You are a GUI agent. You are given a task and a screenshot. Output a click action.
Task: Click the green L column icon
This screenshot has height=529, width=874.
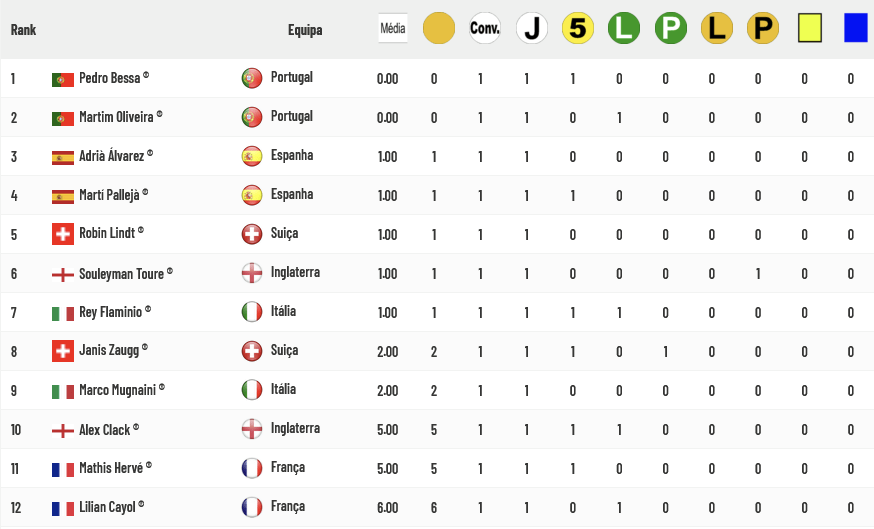pyautogui.click(x=624, y=28)
